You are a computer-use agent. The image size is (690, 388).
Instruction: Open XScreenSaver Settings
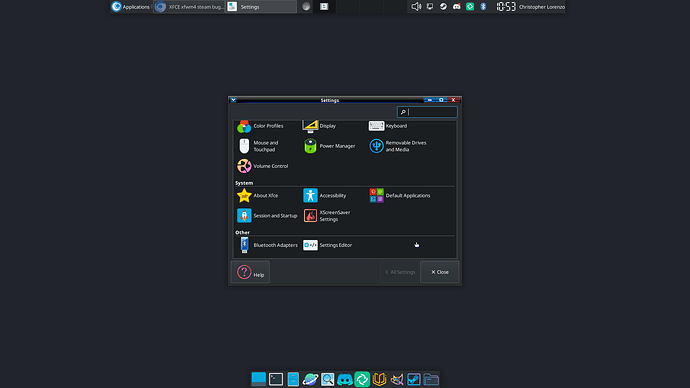[327, 216]
